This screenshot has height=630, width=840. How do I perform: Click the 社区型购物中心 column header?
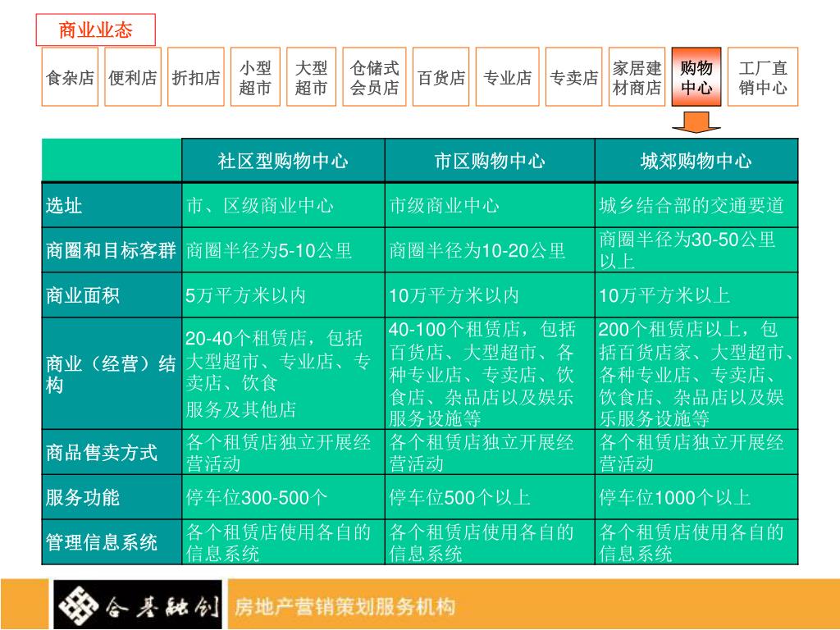[283, 161]
